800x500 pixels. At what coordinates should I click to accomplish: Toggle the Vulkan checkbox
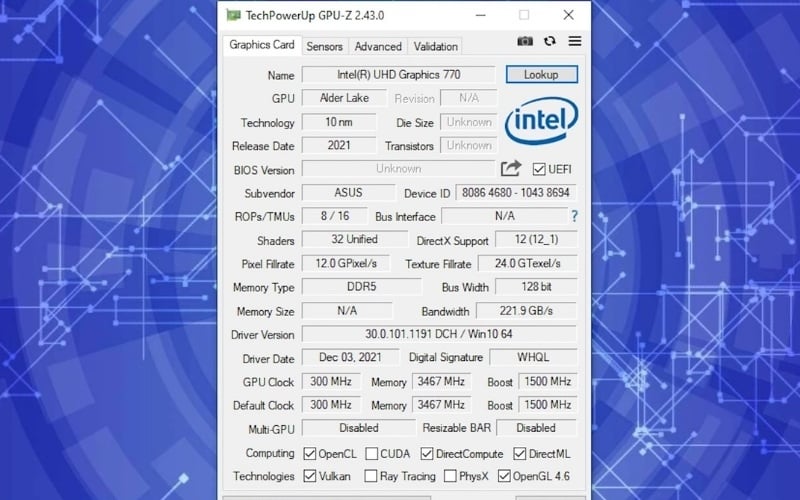(x=309, y=476)
